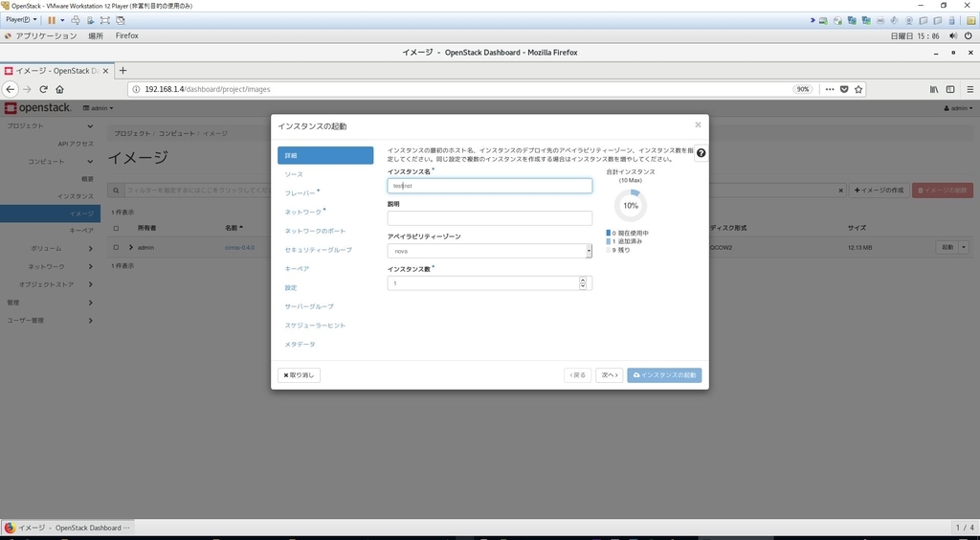Click the イメージの作成 button
The width and height of the screenshot is (980, 540).
(x=879, y=190)
